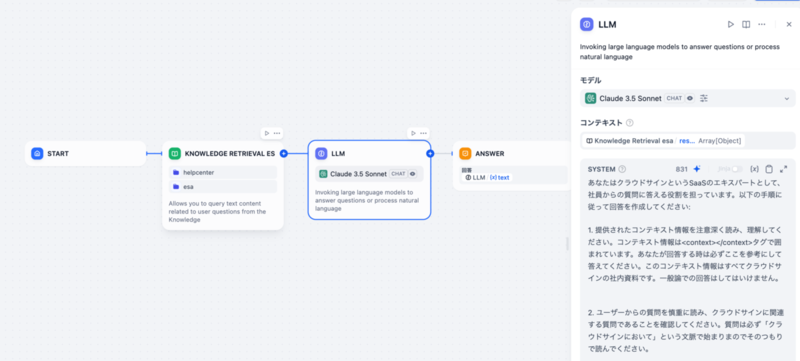Click the Array[Object] type label
The width and height of the screenshot is (800, 361).
720,141
